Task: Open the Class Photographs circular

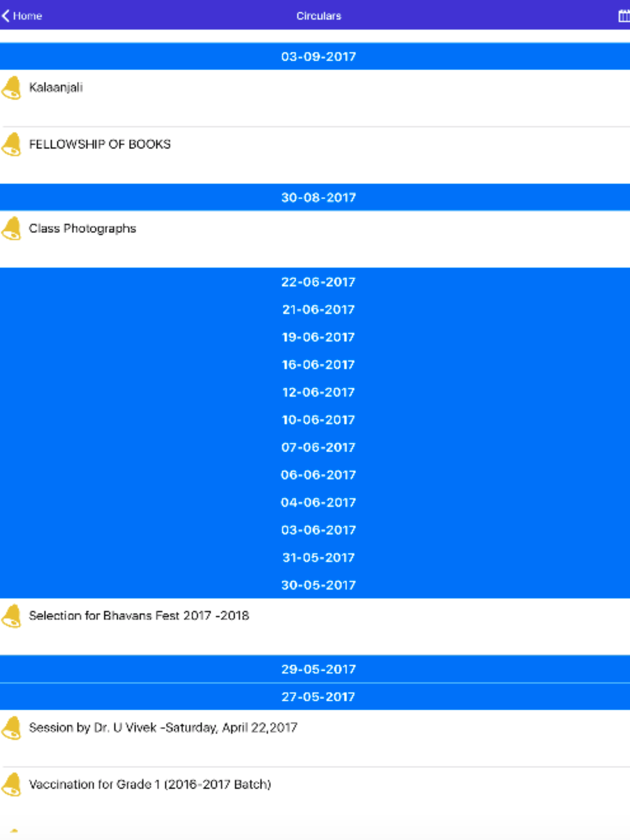Action: click(315, 239)
